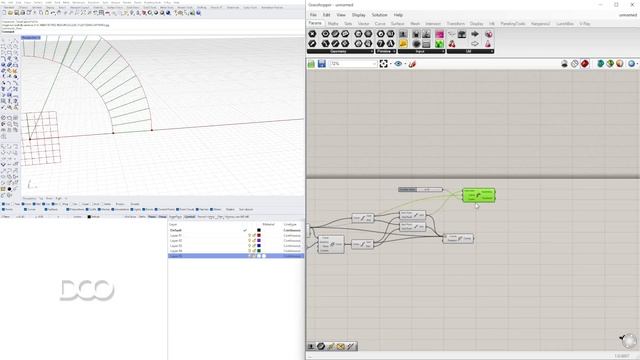Open Grasshopper File menu
This screenshot has height=360, width=640.
[313, 15]
